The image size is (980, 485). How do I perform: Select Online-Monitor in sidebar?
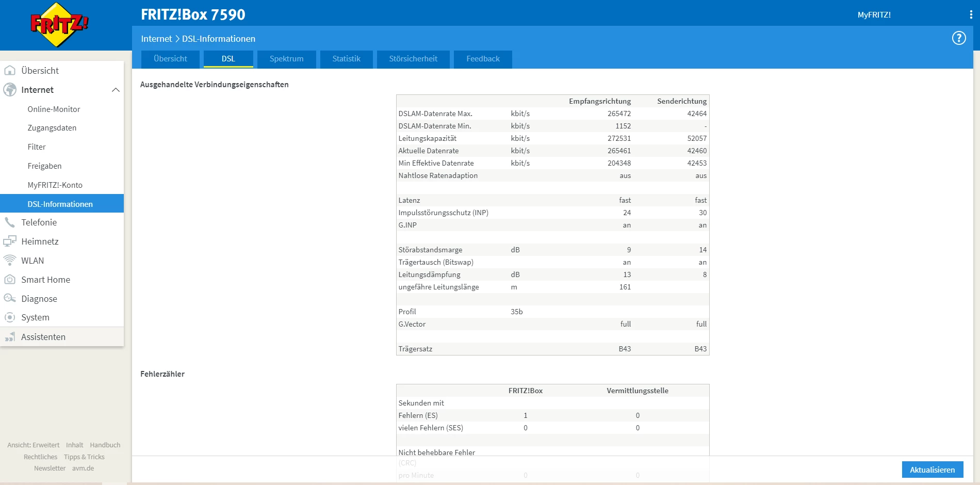tap(54, 109)
